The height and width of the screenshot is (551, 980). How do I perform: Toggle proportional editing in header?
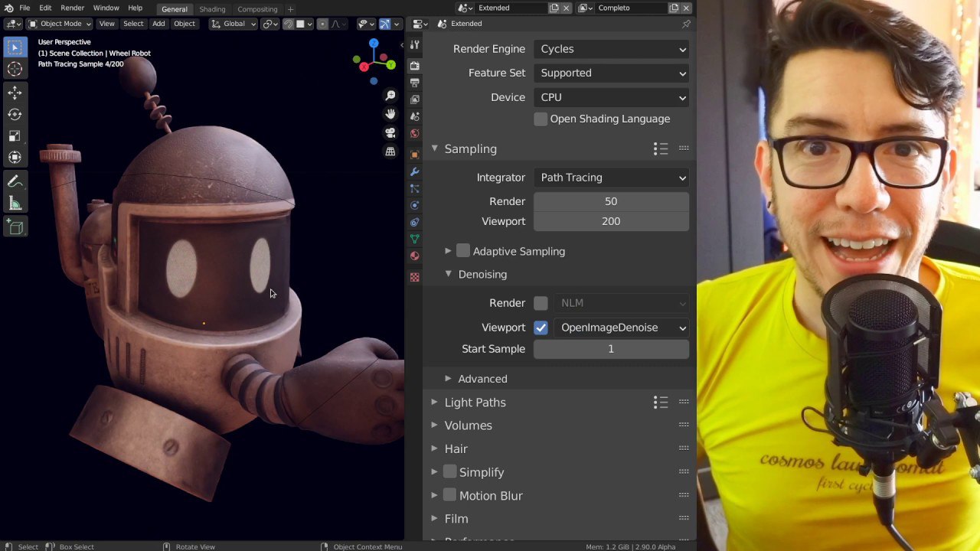(x=322, y=24)
